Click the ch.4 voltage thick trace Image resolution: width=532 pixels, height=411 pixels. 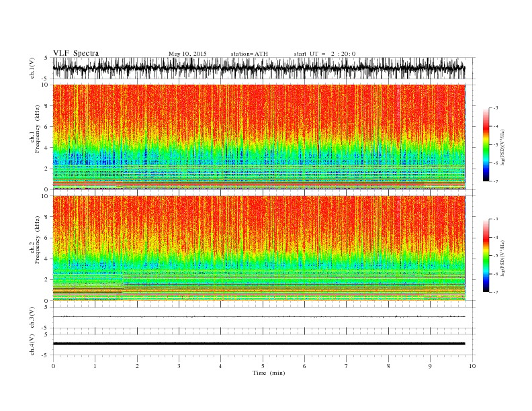point(259,344)
